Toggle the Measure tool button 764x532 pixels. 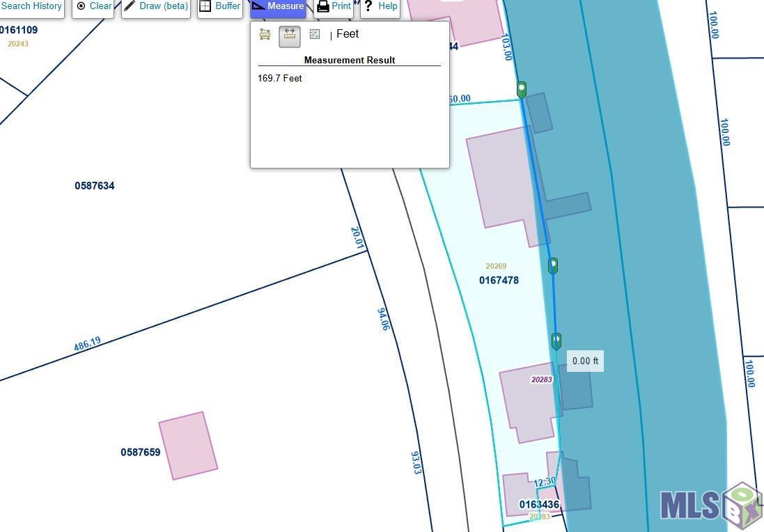point(278,7)
